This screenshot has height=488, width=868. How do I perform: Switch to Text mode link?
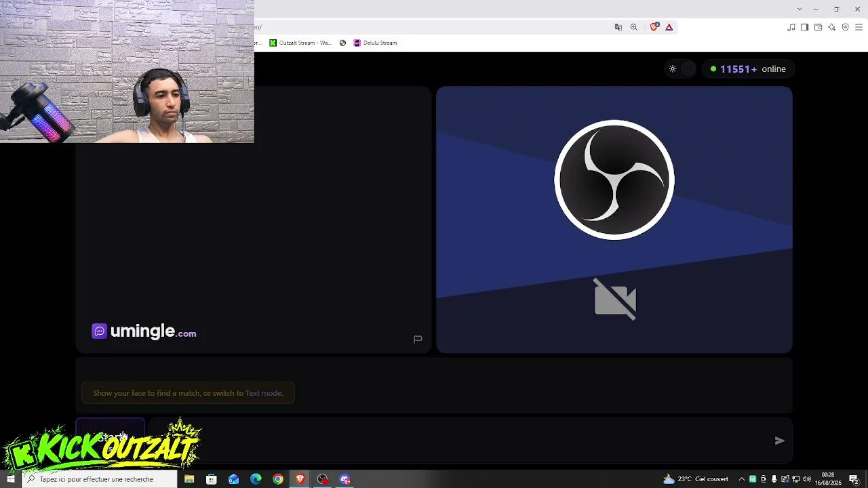264,393
